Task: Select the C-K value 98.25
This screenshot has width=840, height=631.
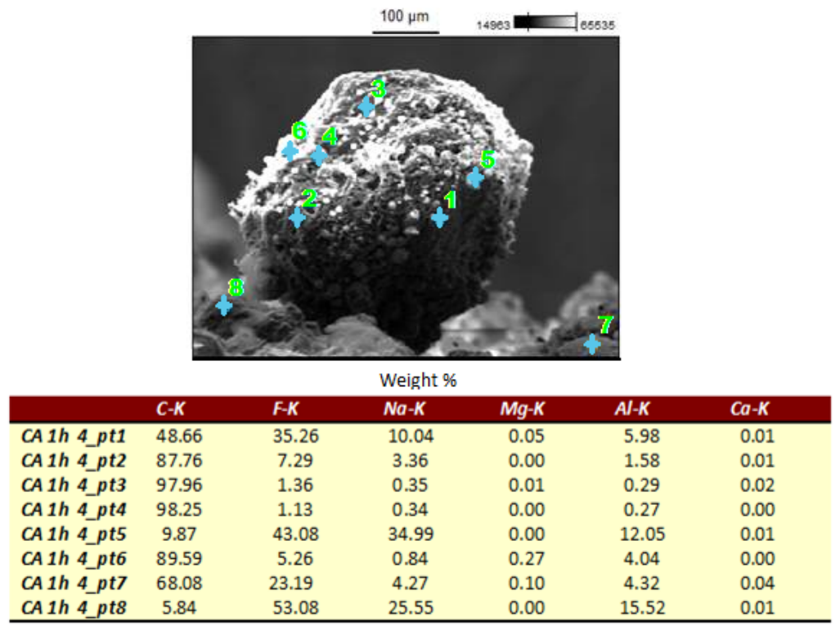Action: click(179, 509)
